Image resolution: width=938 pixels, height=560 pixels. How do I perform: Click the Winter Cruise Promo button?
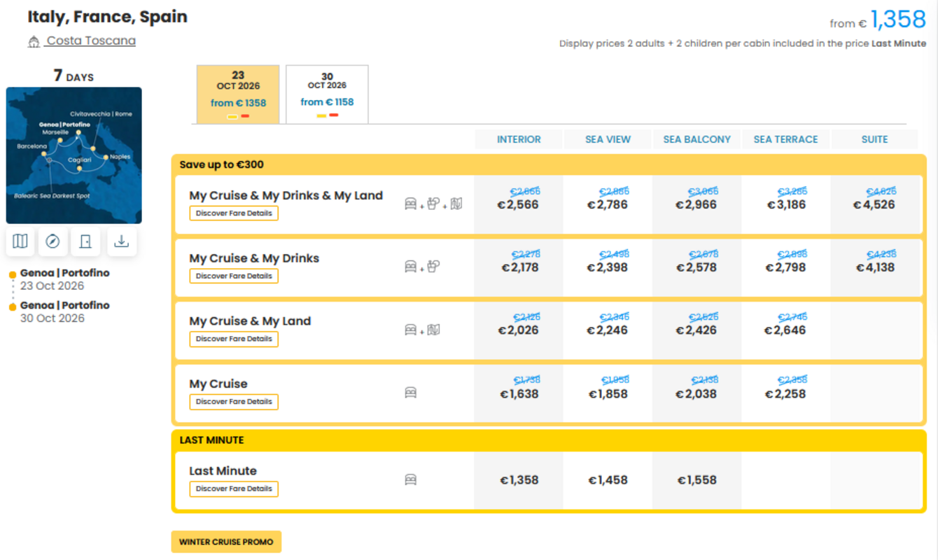(x=226, y=542)
